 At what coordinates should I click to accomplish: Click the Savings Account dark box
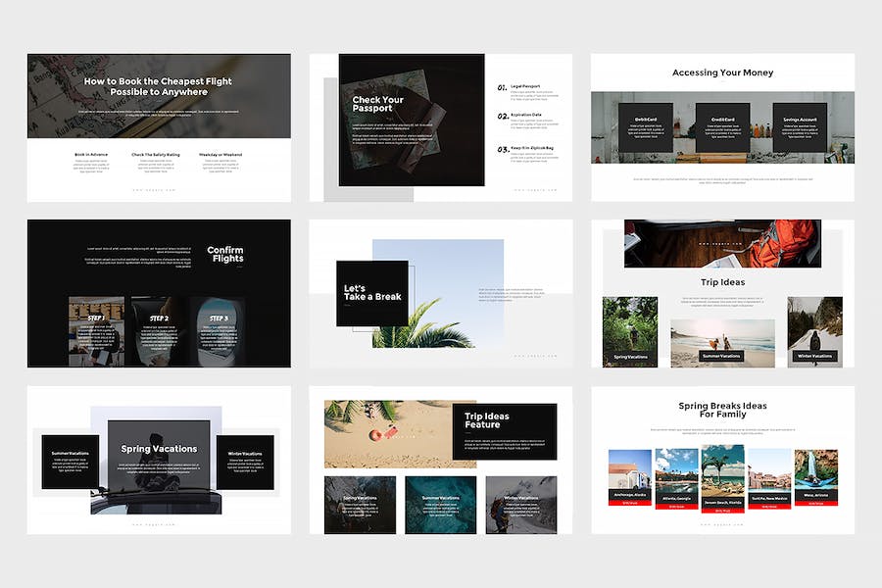[800, 127]
